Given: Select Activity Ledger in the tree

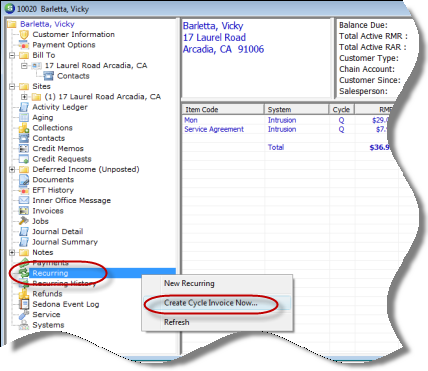Looking at the screenshot, I should click(60, 107).
